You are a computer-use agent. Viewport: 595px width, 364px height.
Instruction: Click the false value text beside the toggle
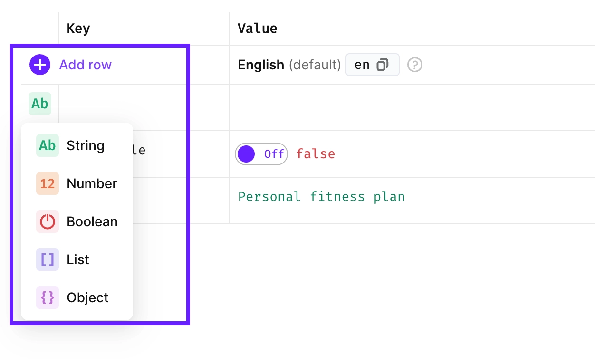tap(316, 153)
